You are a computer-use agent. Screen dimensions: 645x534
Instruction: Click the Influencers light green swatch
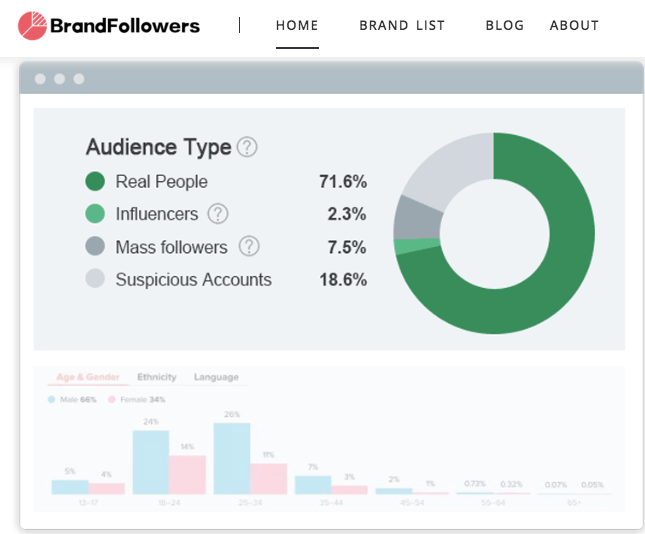click(95, 214)
